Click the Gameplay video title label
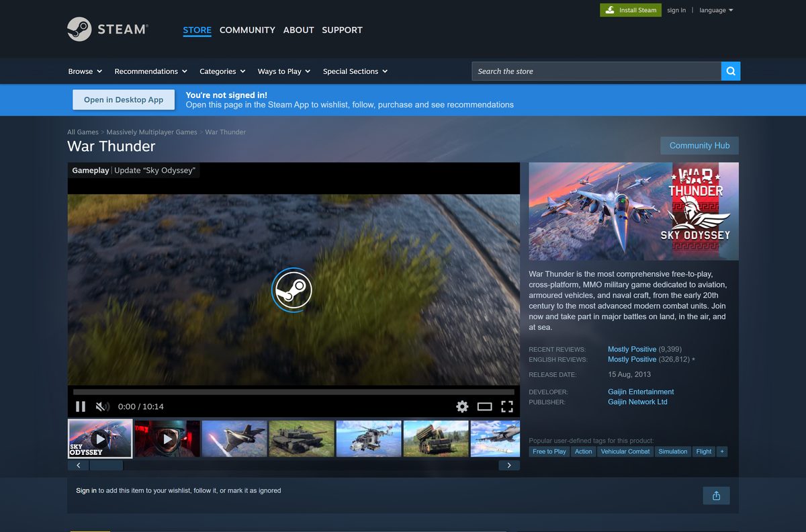This screenshot has width=806, height=532. coord(91,171)
